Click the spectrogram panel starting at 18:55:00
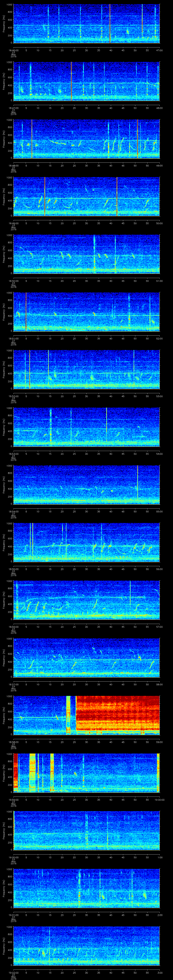 86,543
